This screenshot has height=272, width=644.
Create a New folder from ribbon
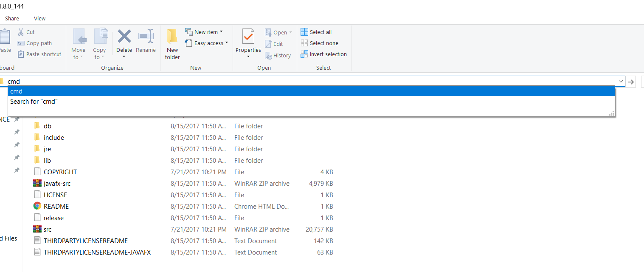pos(172,45)
